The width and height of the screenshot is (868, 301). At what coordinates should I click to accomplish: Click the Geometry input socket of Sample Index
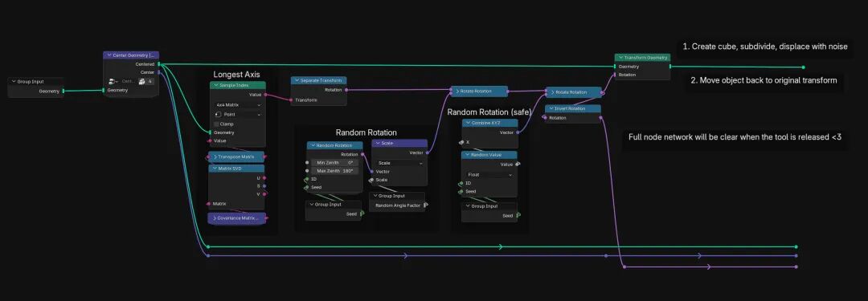pos(211,132)
